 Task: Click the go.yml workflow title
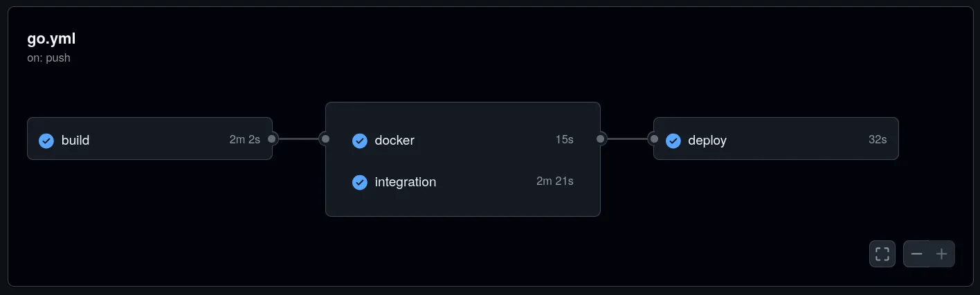(51, 39)
